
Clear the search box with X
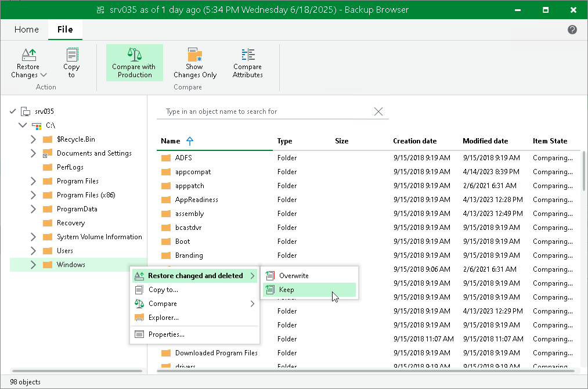[378, 111]
